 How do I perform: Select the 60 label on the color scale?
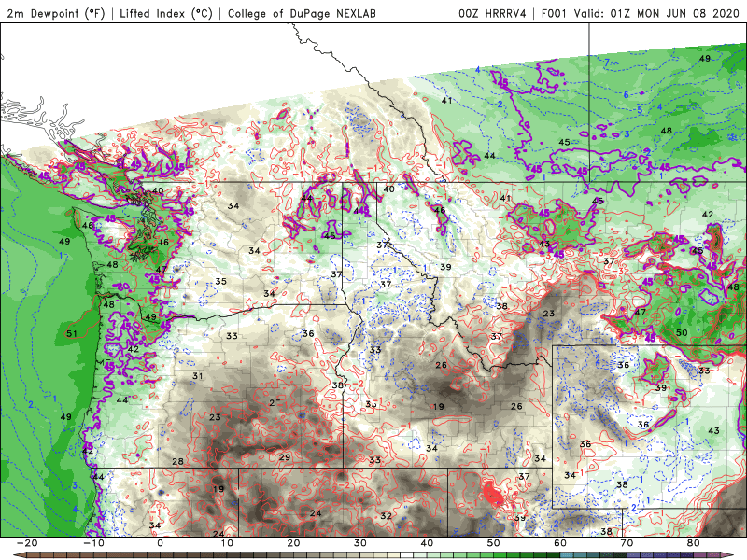[560, 543]
